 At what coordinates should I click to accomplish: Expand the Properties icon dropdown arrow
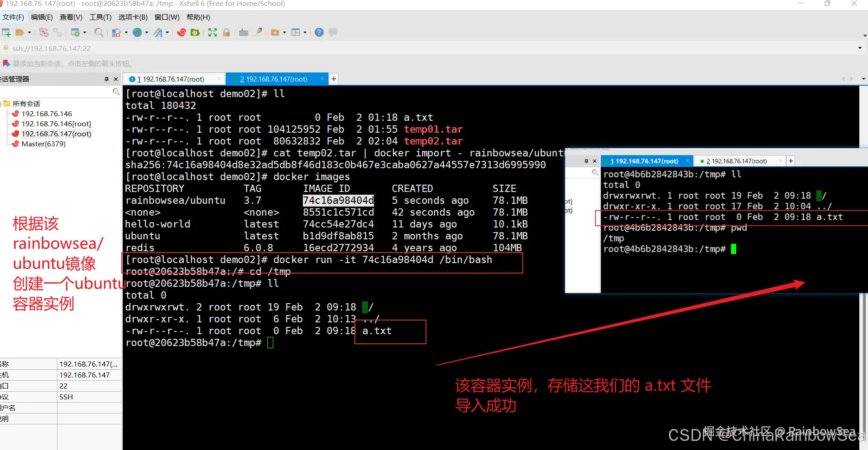[x=84, y=32]
